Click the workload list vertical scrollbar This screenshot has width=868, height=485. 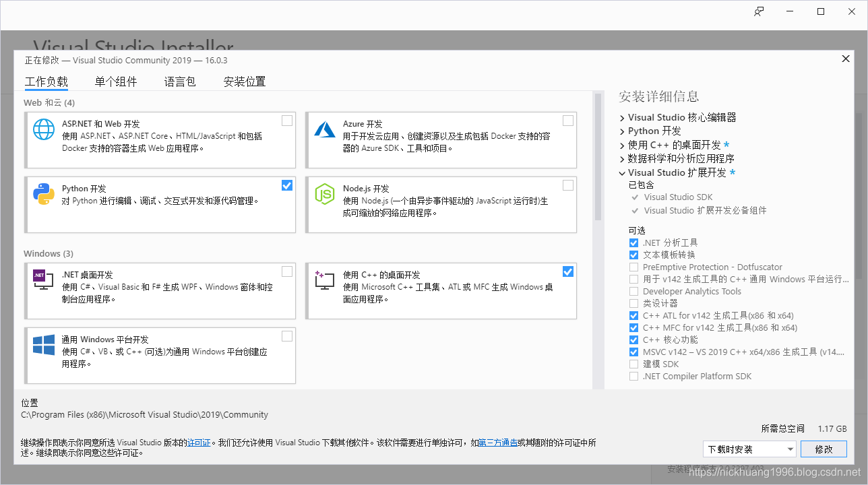click(x=597, y=157)
